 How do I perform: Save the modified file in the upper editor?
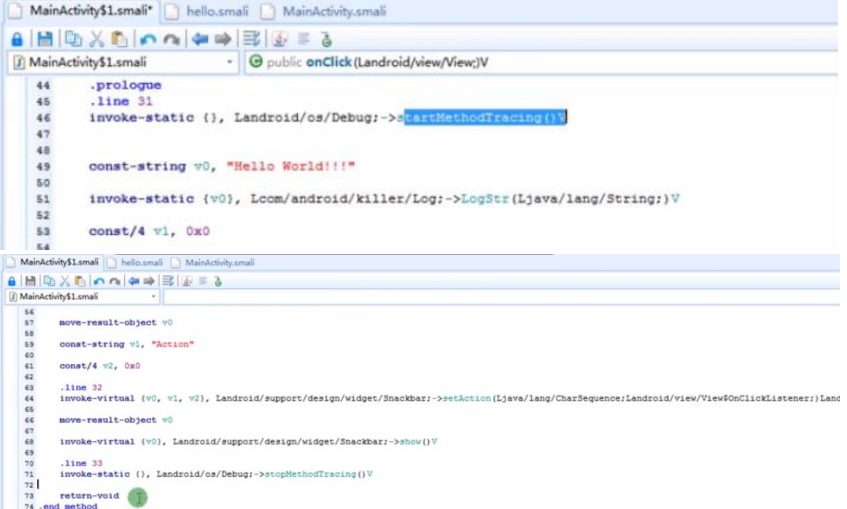[45, 39]
